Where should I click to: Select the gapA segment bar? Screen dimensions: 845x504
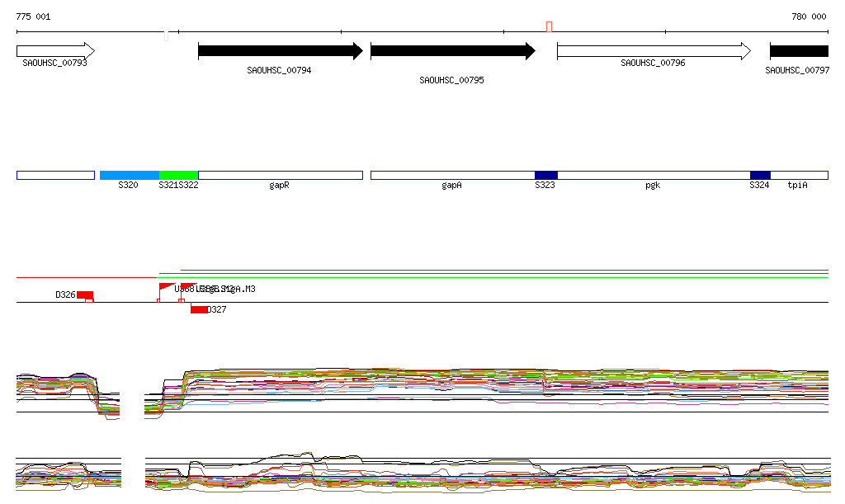(x=451, y=175)
